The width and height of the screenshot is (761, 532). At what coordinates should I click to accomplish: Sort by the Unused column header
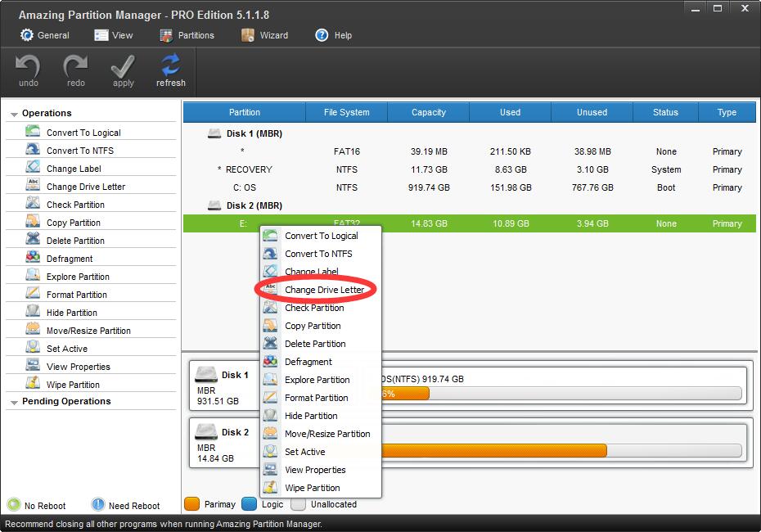click(592, 112)
